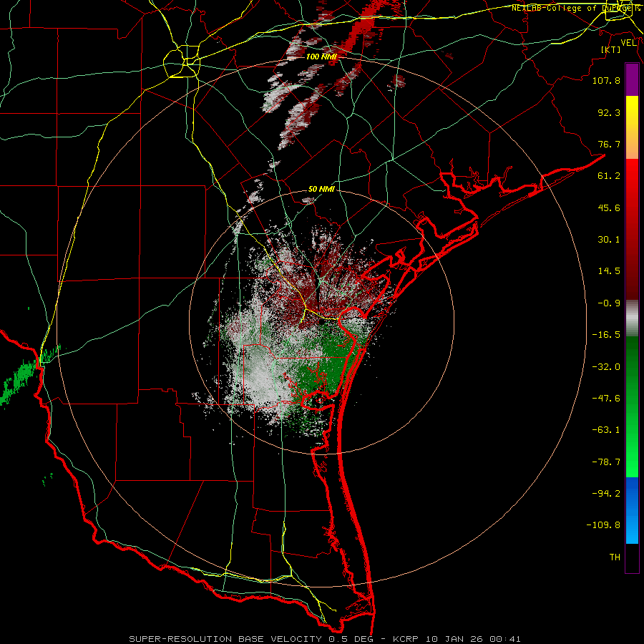This screenshot has width=644, height=644.
Task: Click the 50 NMI range ring label
Action: pos(321,190)
